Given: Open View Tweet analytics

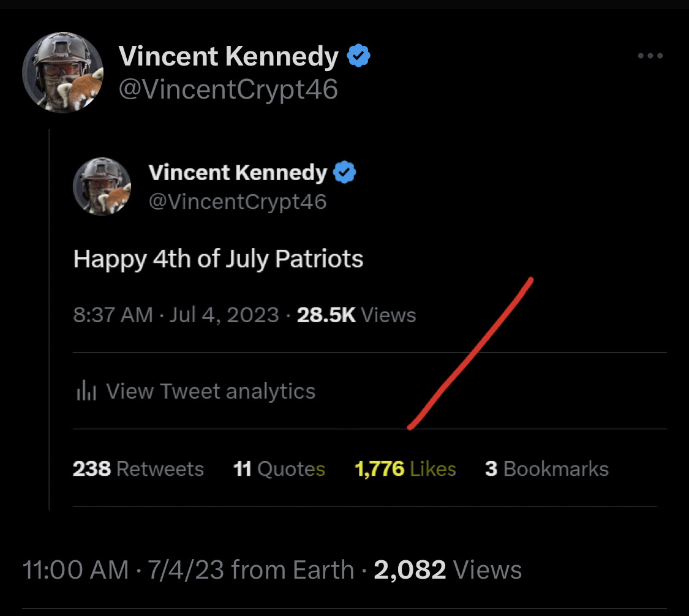Looking at the screenshot, I should tap(210, 391).
